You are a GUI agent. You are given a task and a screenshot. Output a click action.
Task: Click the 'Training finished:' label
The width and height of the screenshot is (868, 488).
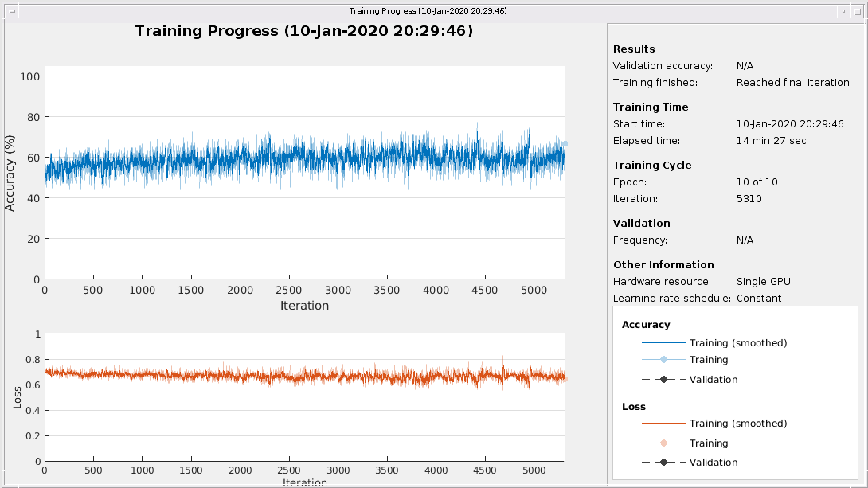(655, 83)
